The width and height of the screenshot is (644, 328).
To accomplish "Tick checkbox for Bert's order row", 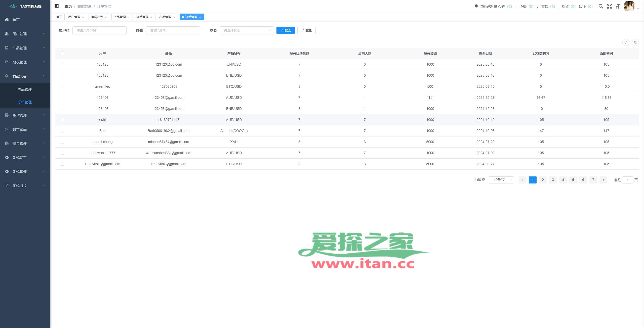I will (x=62, y=131).
